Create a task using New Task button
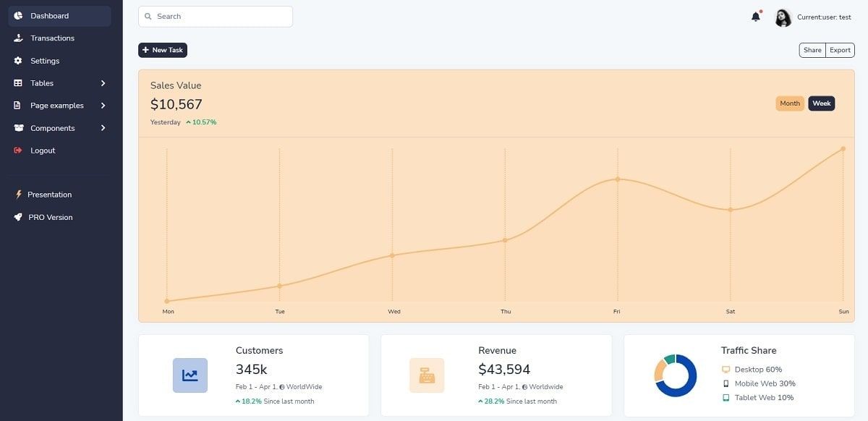Viewport: 868px width, 421px height. (x=162, y=50)
